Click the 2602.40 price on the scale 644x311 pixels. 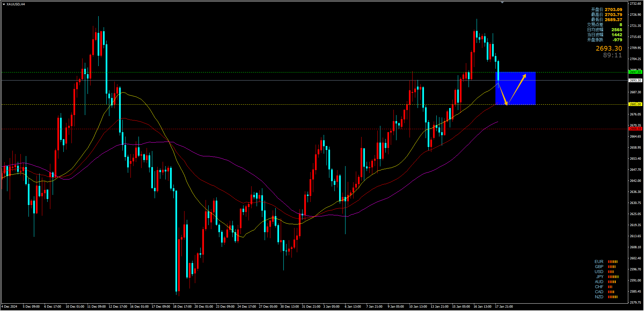click(635, 258)
